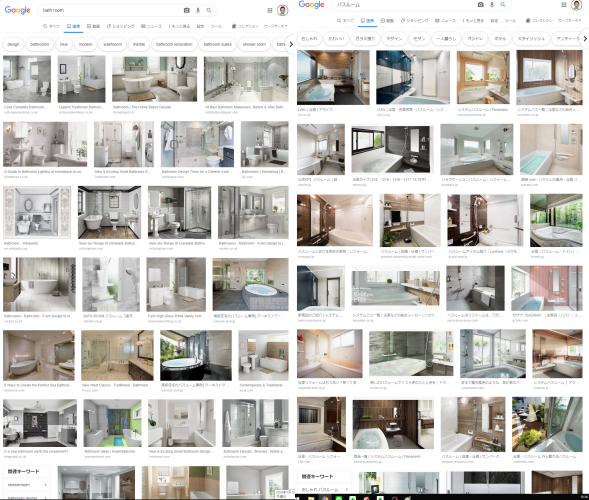
Task: Filter by the モダン chip
Action: (419, 38)
